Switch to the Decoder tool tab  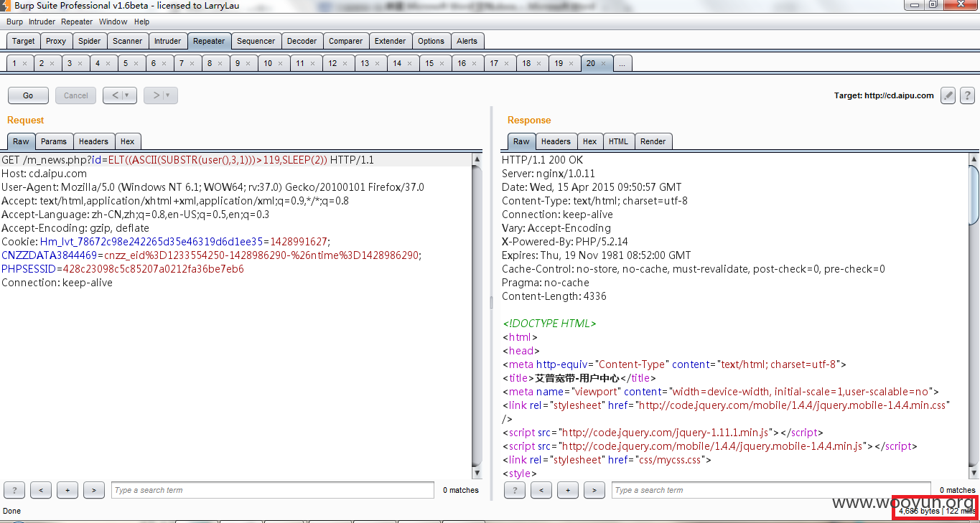(x=302, y=41)
